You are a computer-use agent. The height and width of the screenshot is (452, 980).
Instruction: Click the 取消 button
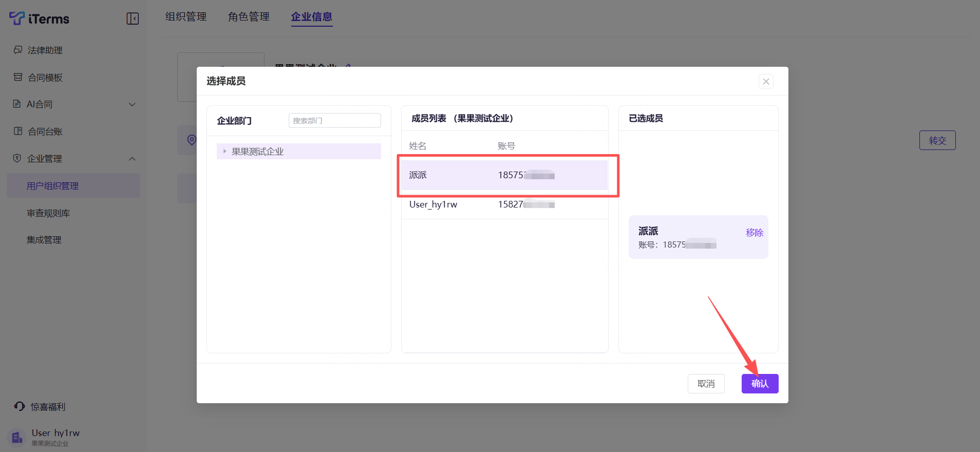pyautogui.click(x=706, y=384)
